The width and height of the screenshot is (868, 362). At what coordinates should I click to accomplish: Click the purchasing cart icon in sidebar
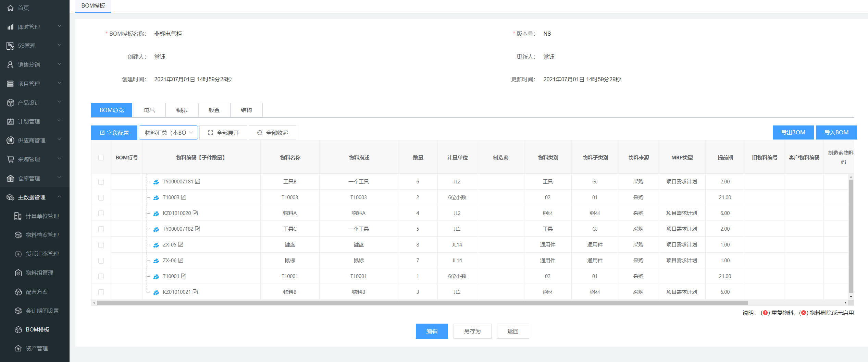(10, 159)
